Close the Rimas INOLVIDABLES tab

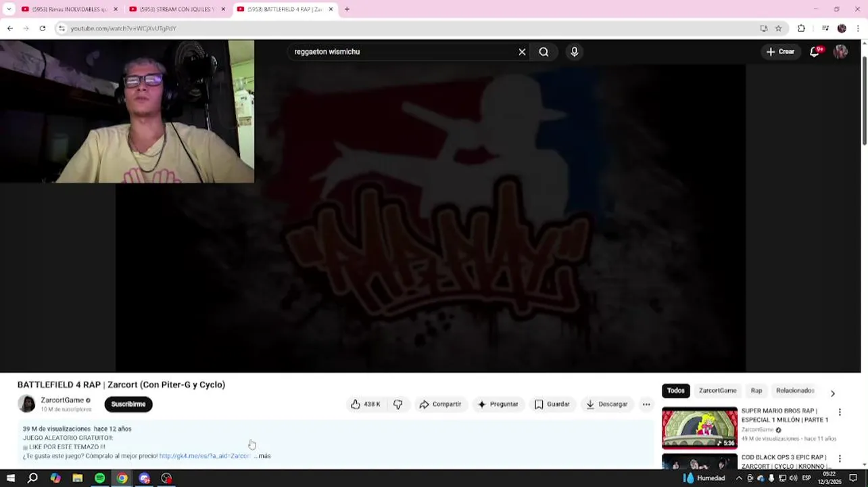[116, 9]
